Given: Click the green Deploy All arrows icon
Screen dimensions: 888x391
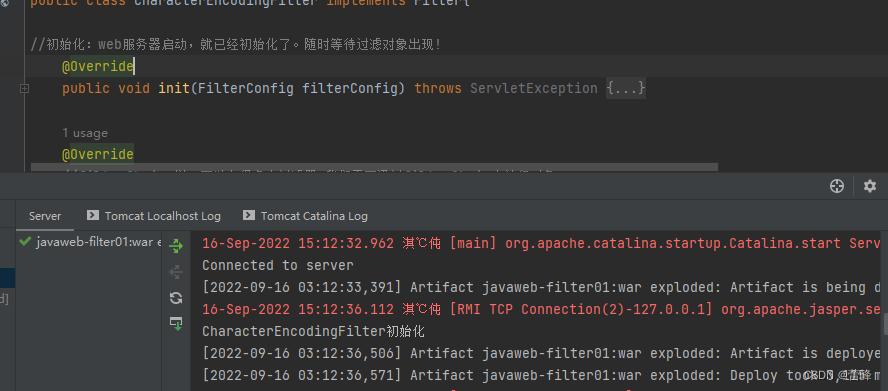Looking at the screenshot, I should (176, 246).
